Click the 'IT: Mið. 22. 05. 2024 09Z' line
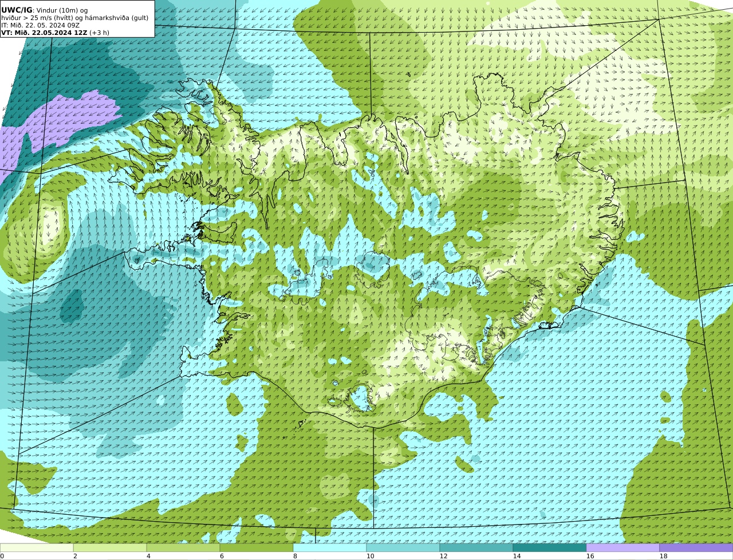The image size is (733, 560). coord(40,25)
